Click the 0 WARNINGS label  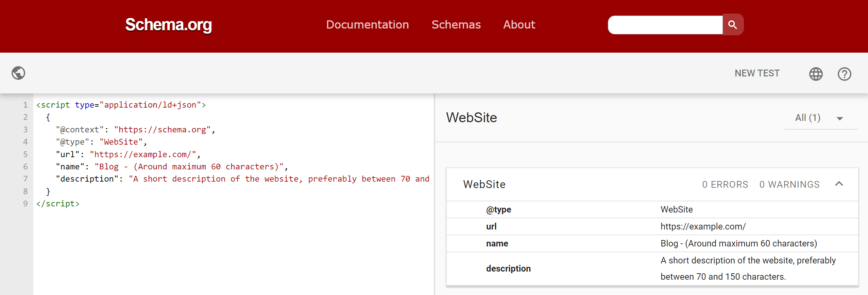tap(789, 184)
